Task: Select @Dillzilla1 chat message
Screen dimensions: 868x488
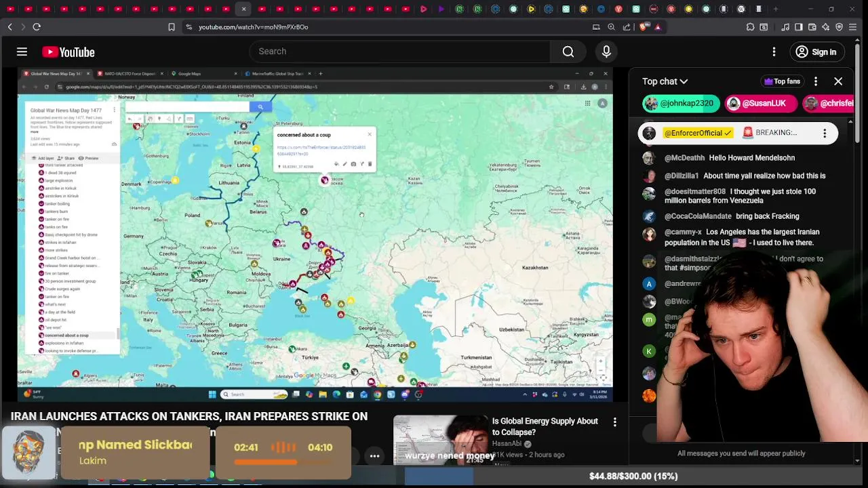Action: pyautogui.click(x=739, y=176)
